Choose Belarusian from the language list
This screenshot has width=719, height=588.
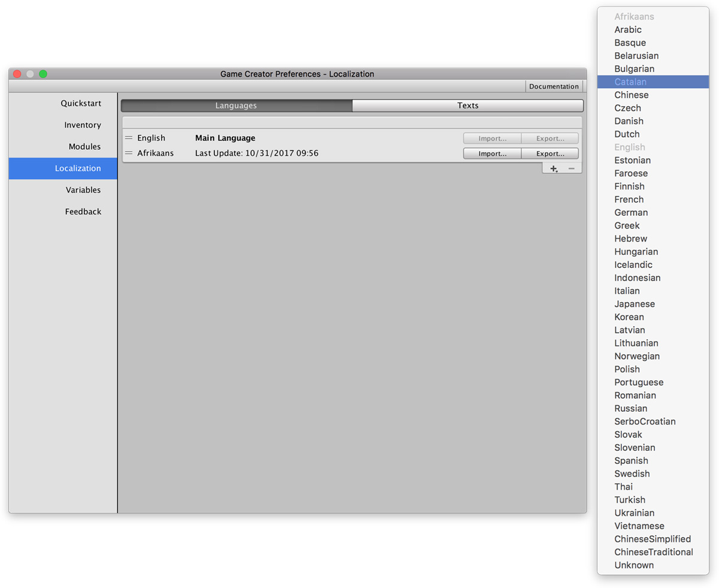[x=653, y=56]
